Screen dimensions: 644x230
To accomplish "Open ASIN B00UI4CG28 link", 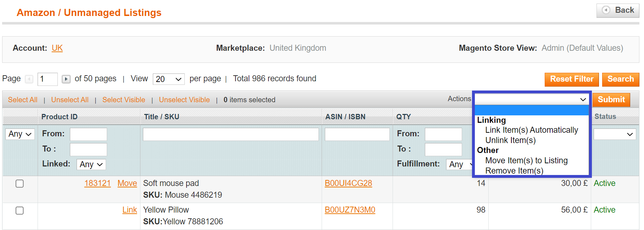I will pos(349,183).
